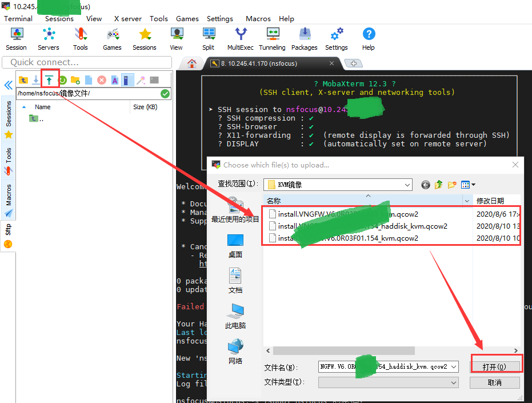Click the SFTP upload files icon
Screen dimensions: 532x403
click(49, 80)
